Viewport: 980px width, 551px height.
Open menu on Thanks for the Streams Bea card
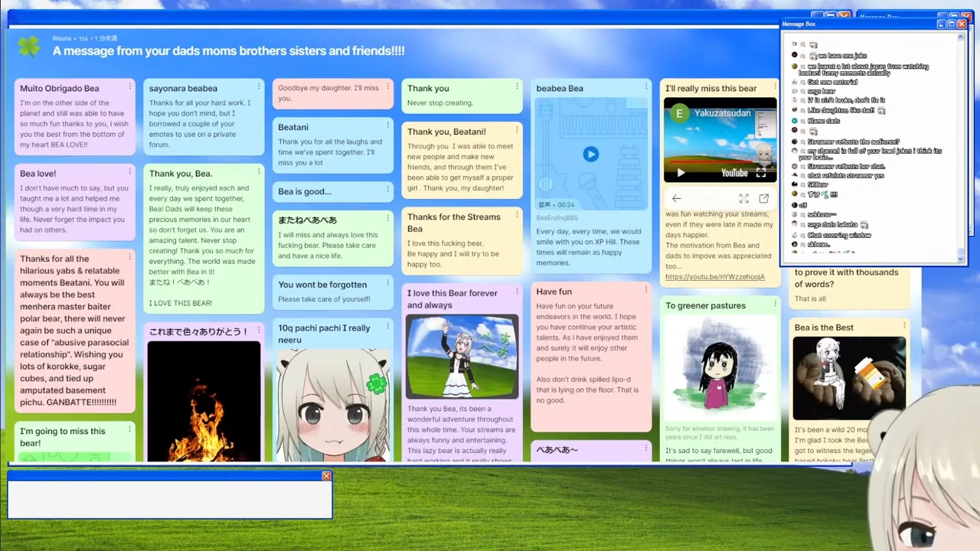tap(518, 215)
